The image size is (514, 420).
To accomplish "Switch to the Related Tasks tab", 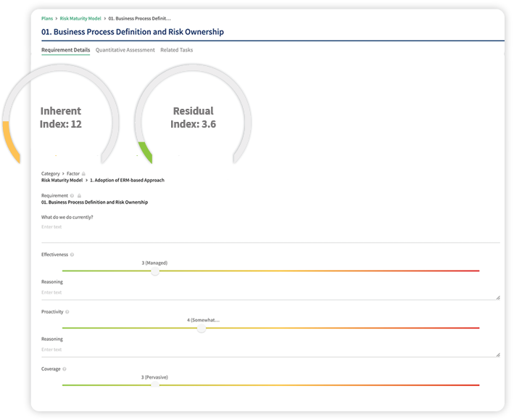I will [x=176, y=50].
